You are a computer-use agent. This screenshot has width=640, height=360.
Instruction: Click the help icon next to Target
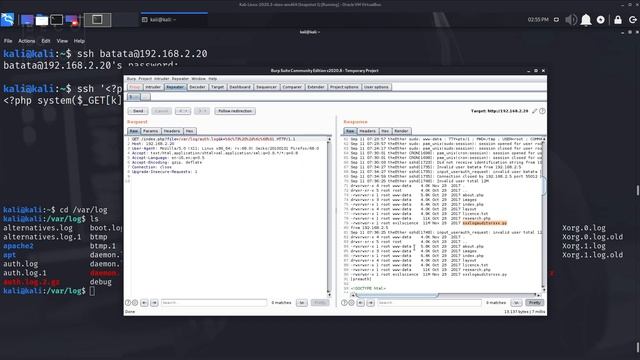click(x=542, y=111)
